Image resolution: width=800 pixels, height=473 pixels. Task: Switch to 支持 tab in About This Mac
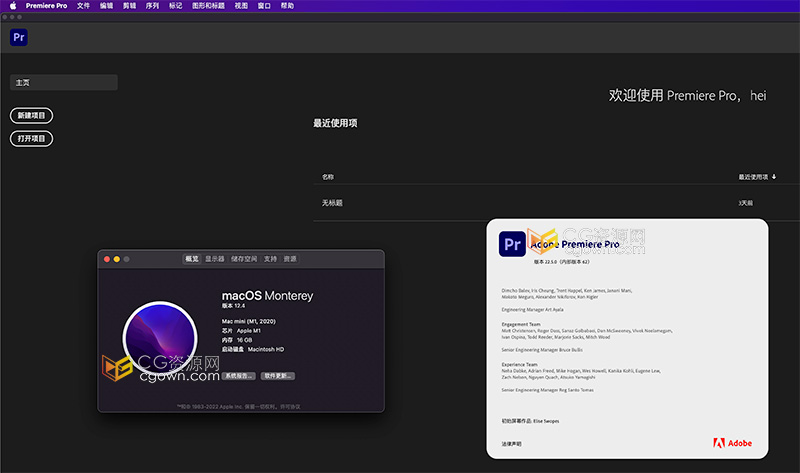tap(270, 259)
